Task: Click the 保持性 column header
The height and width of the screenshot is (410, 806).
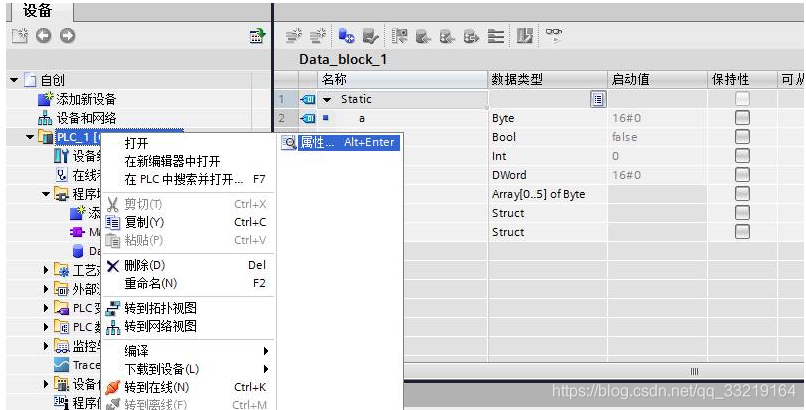Action: coord(742,80)
